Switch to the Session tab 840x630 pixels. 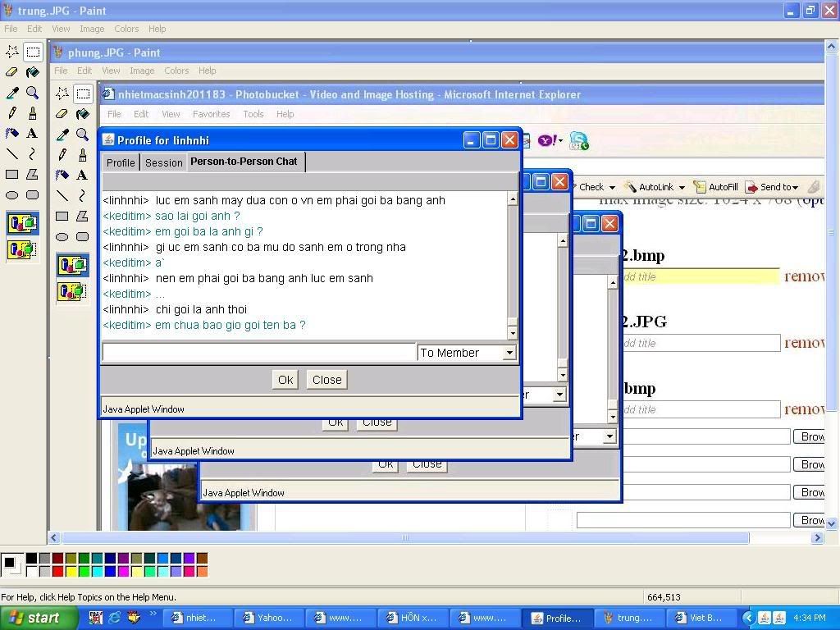[164, 163]
